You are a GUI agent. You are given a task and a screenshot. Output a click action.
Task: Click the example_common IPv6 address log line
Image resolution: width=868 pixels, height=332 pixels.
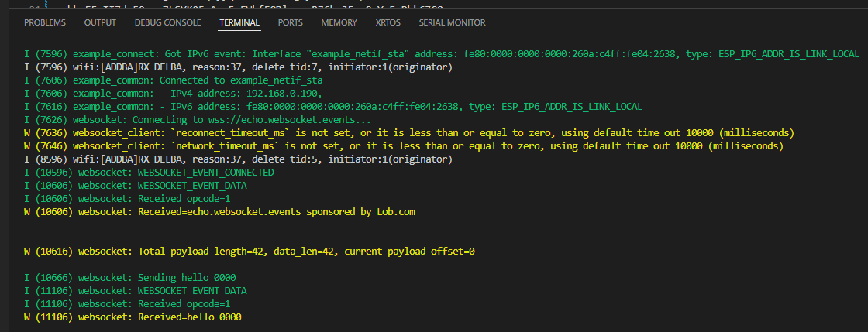(332, 107)
